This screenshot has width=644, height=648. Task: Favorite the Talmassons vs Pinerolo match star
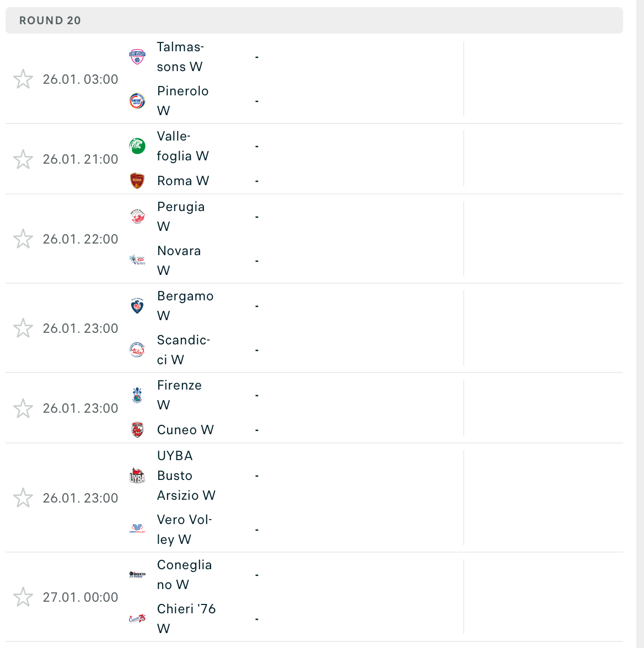point(23,79)
